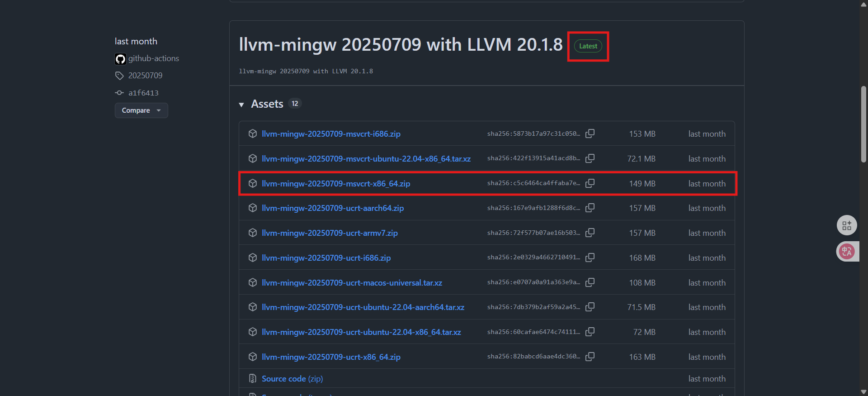Click sha256:82babcd6aae4dc360 hash text

pos(533,357)
